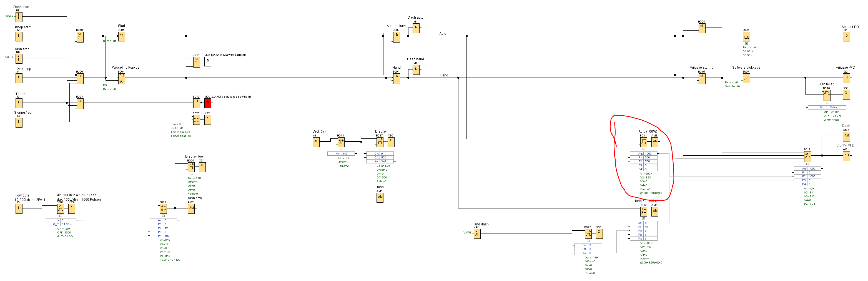Select the Wisseling Functie block B001
The image size is (868, 281).
click(x=121, y=78)
